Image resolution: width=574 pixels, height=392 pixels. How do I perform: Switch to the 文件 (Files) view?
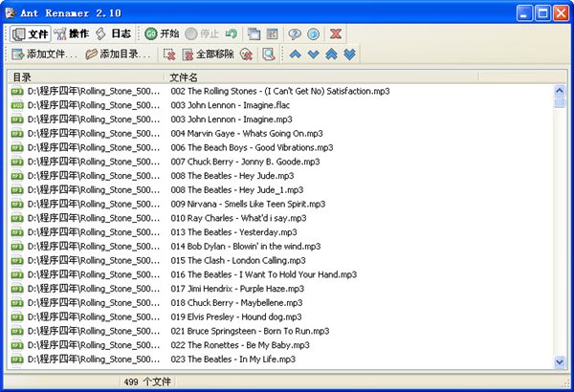30,34
